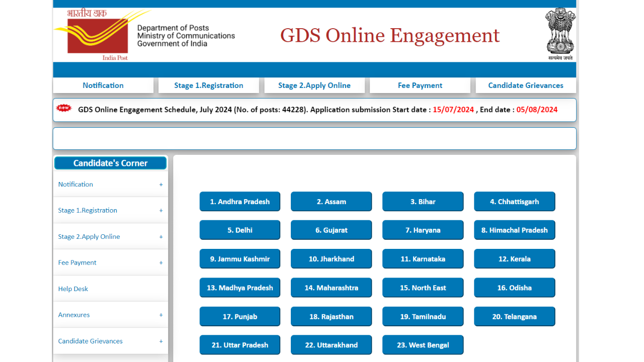Open Stage 1.Registration top menu
The image size is (644, 362).
(209, 85)
